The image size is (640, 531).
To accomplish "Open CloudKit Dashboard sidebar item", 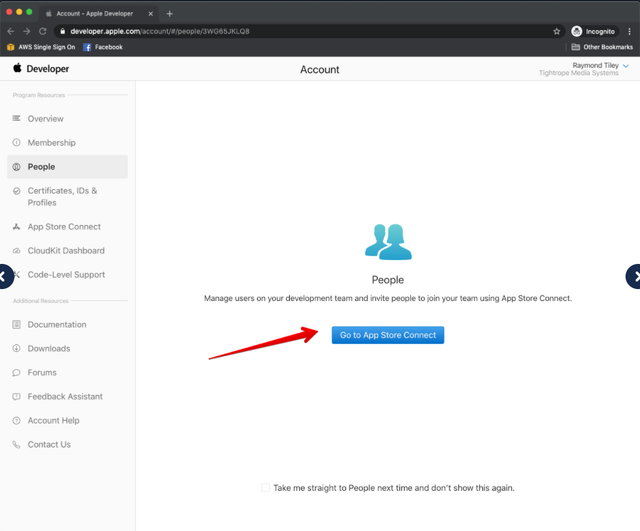I will [x=67, y=251].
